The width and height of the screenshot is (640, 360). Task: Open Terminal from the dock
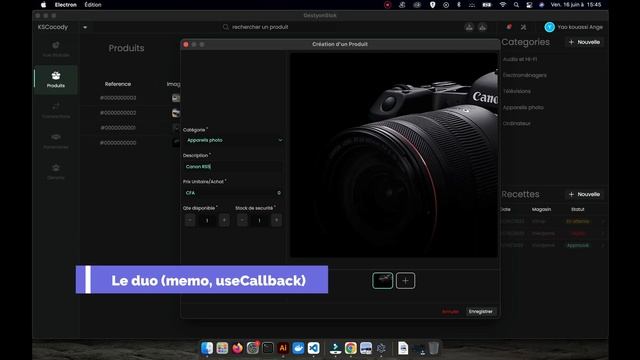click(268, 348)
